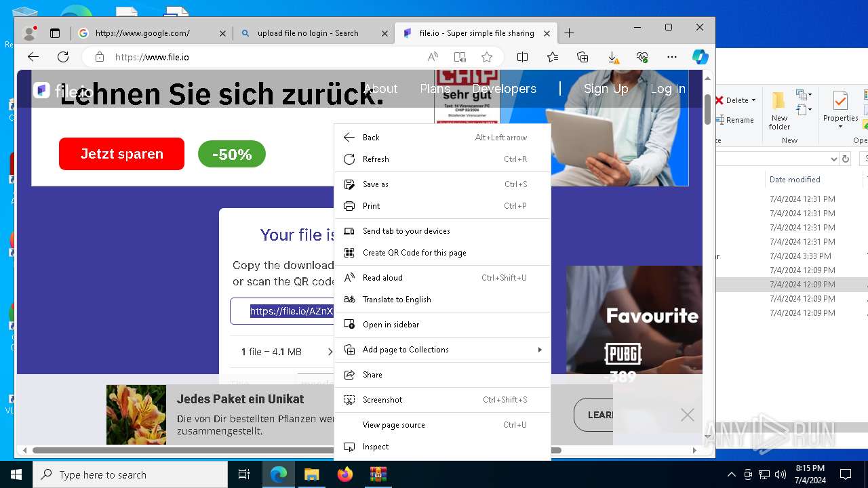Image resolution: width=868 pixels, height=488 pixels.
Task: Open Favorites list icon in toolbar
Action: point(553,57)
